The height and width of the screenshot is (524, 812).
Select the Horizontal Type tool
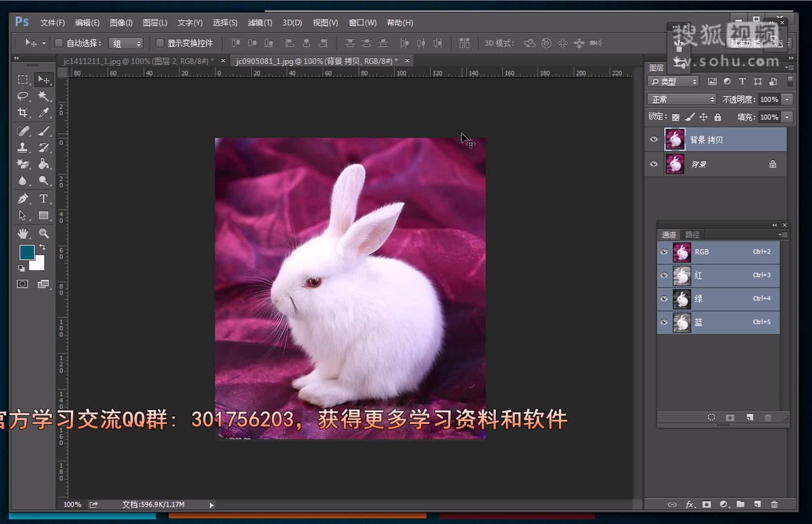pyautogui.click(x=44, y=198)
